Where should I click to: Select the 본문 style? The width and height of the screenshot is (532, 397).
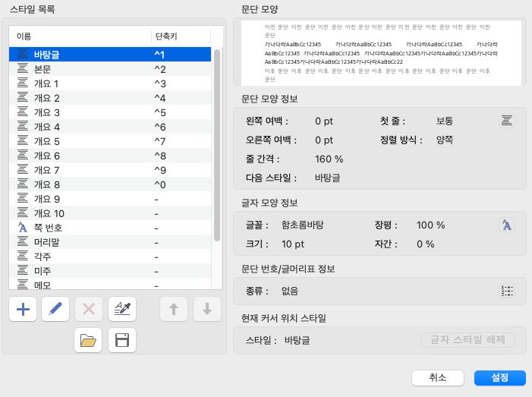[110, 69]
